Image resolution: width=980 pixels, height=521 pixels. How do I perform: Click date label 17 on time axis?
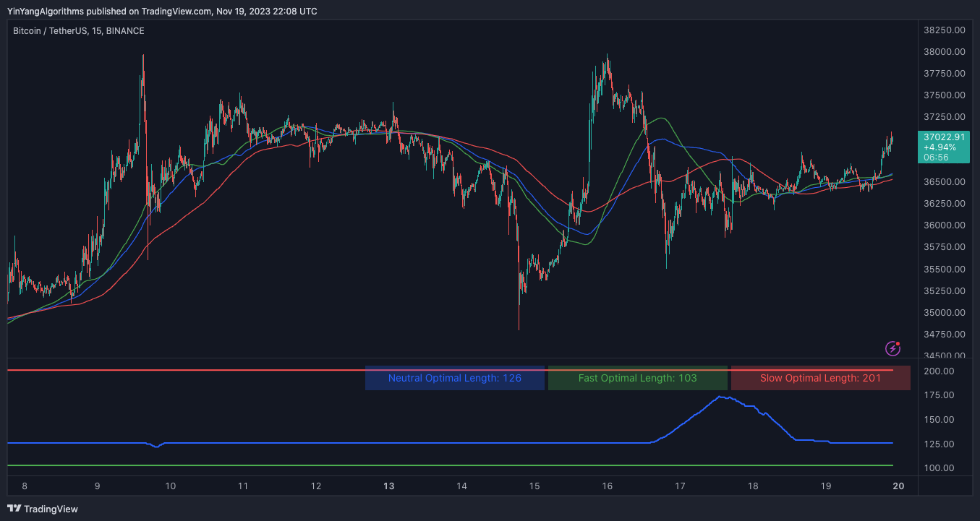(x=680, y=486)
